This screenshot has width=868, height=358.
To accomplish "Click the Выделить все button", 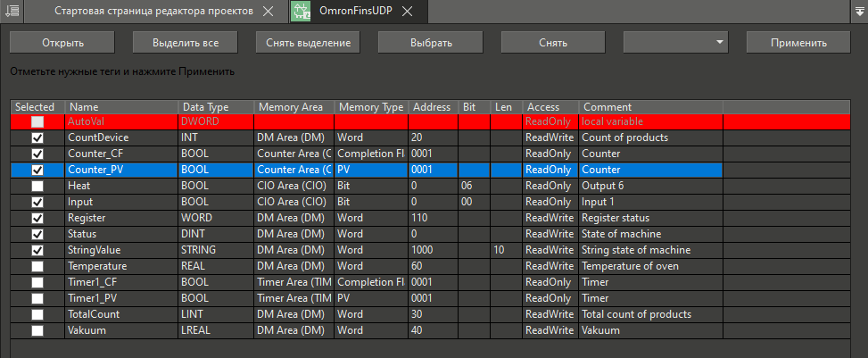I will [x=185, y=42].
